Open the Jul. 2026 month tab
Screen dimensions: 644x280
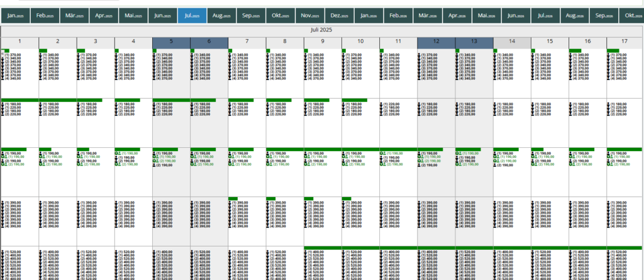[x=545, y=16]
